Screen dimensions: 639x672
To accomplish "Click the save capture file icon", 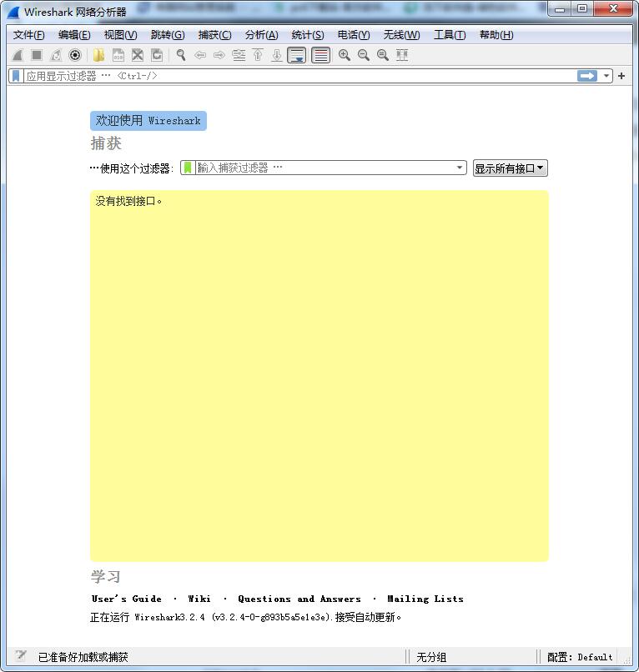I will click(x=118, y=55).
